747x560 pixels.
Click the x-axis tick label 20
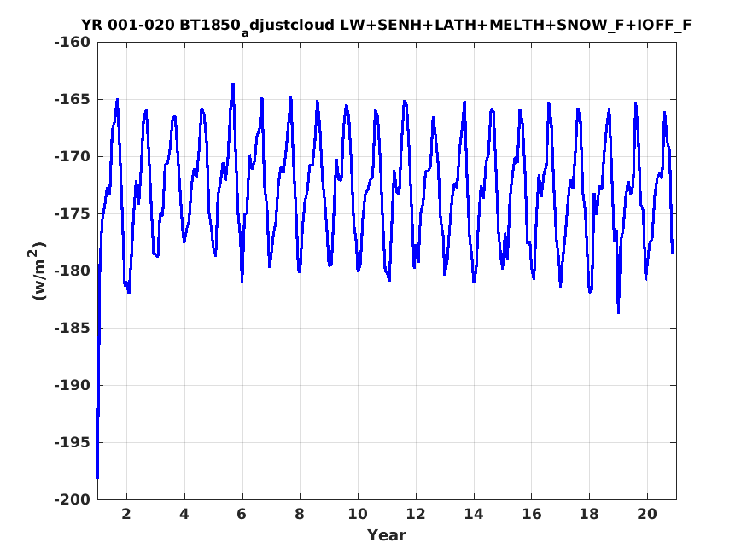[647, 514]
